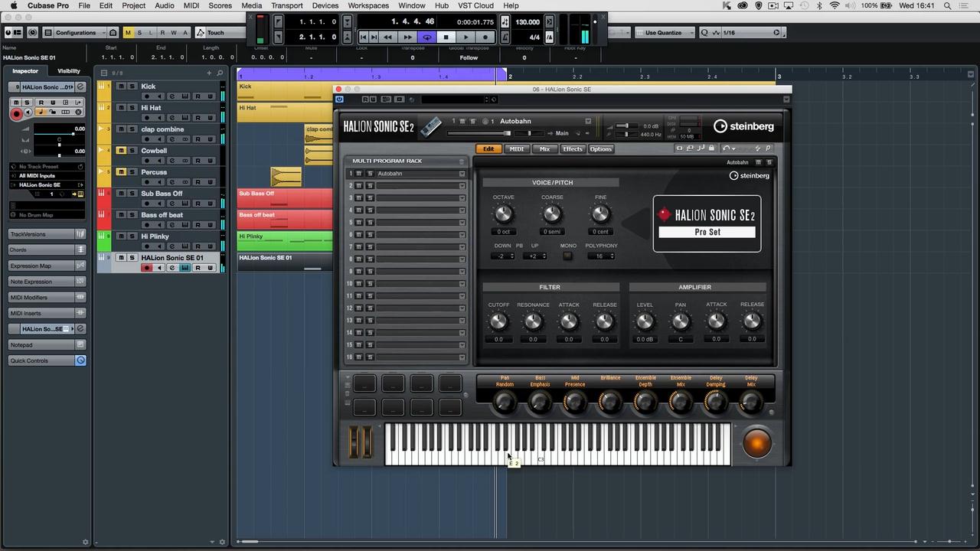980x551 pixels.
Task: Open the Autobahn program load dropdown
Action: click(588, 121)
